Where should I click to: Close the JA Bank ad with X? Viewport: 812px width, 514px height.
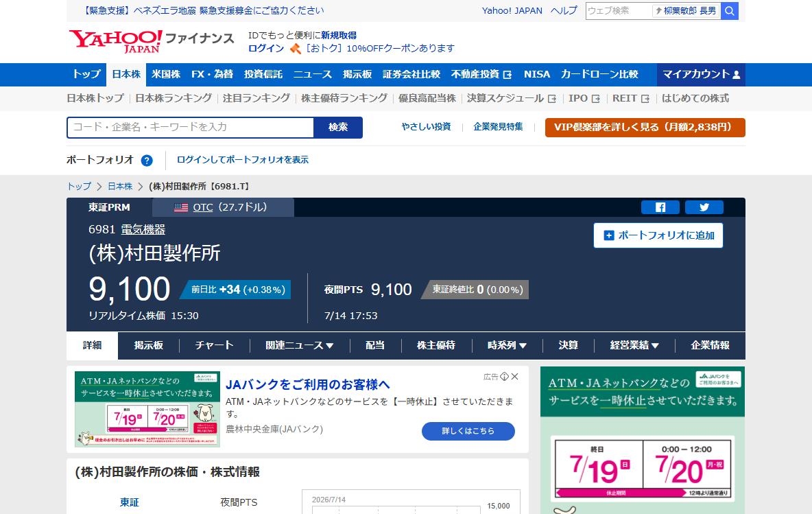[x=515, y=377]
